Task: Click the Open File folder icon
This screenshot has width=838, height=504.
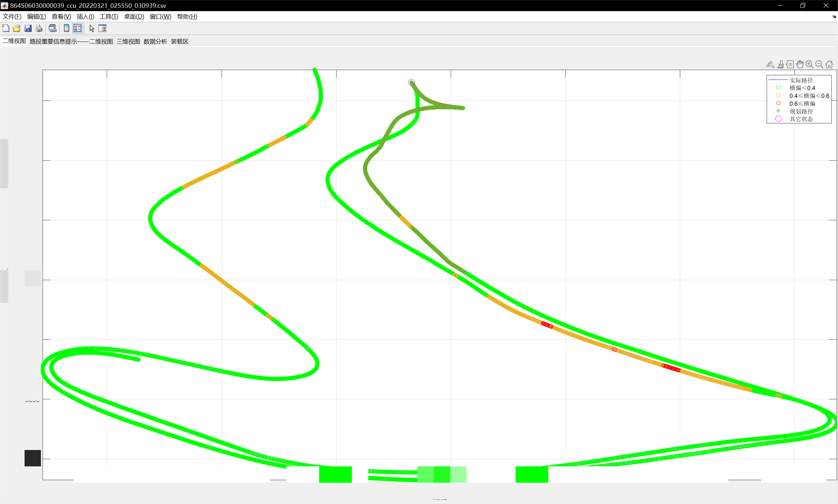Action: [x=17, y=28]
